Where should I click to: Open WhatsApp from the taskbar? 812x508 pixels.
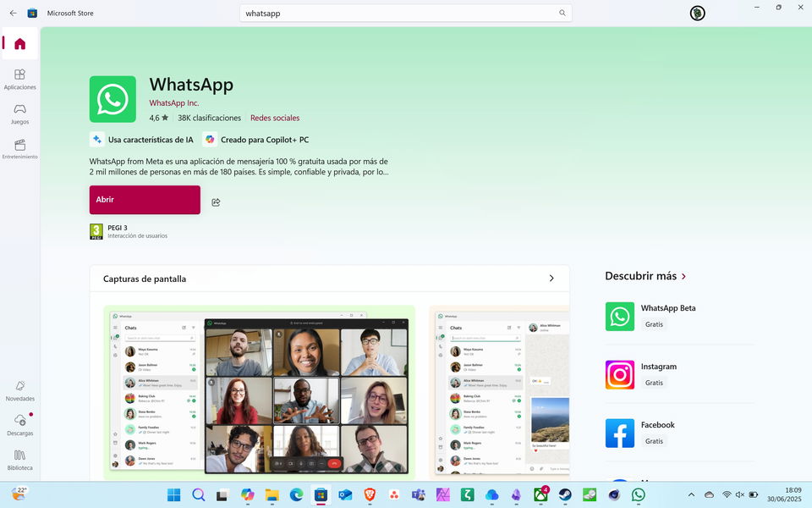point(639,495)
